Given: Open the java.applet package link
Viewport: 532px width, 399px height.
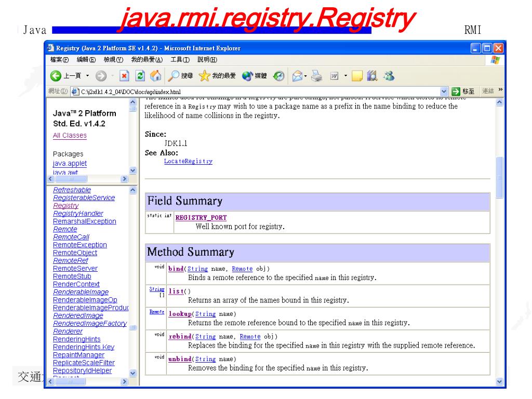Looking at the screenshot, I should (x=70, y=164).
